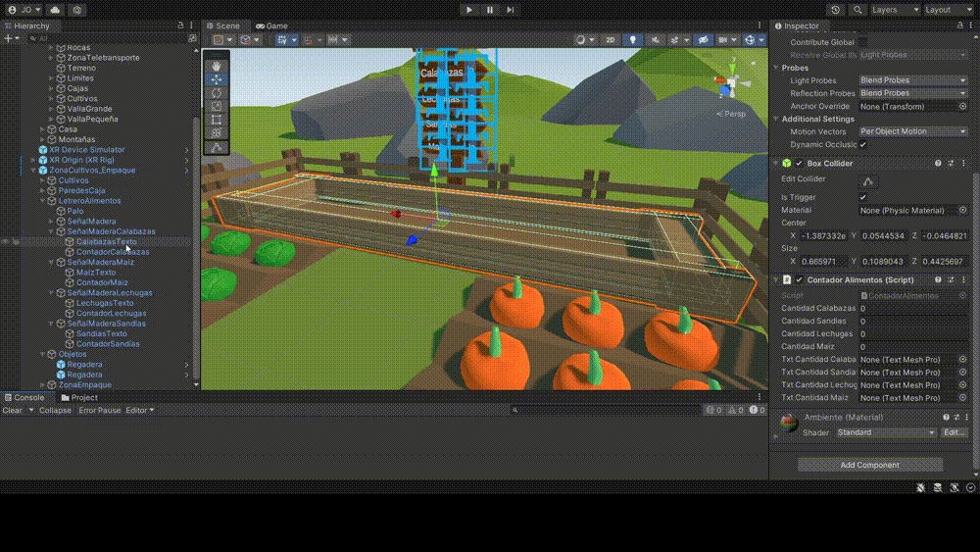Open the scene Gizmos dropdown
The image size is (980, 552).
[760, 39]
